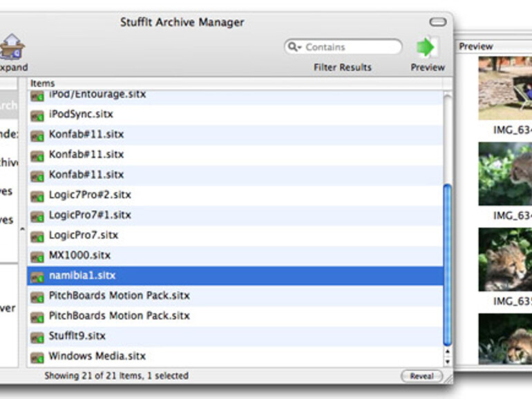Click the top preview thumbnail image
This screenshot has height=399, width=532.
coord(505,88)
